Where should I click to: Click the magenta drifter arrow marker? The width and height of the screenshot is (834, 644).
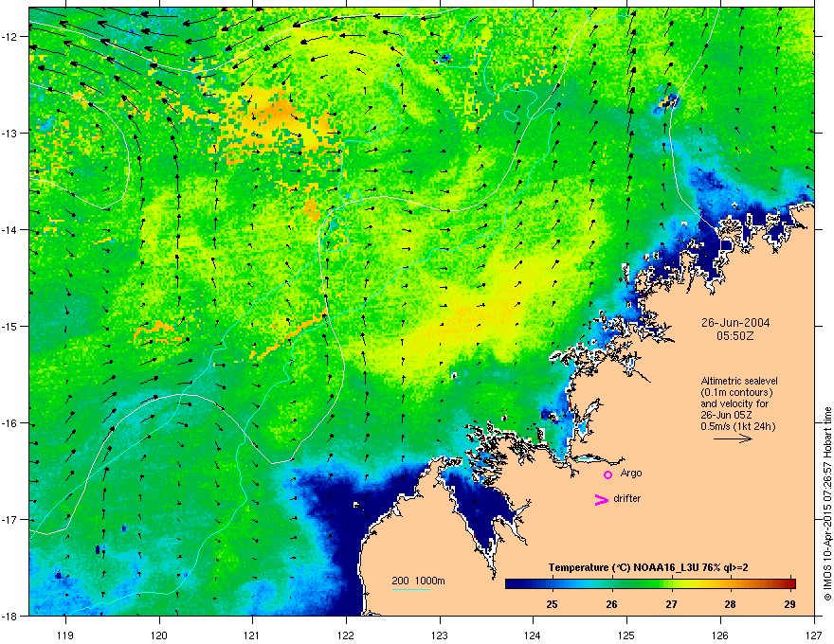pos(602,499)
